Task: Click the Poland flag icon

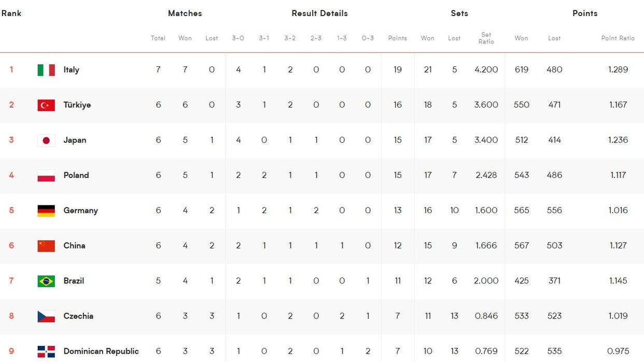Action: [x=46, y=176]
